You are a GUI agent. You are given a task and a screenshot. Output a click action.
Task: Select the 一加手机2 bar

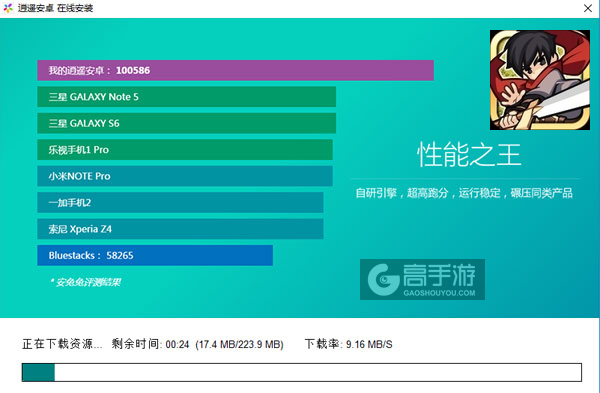click(x=180, y=202)
